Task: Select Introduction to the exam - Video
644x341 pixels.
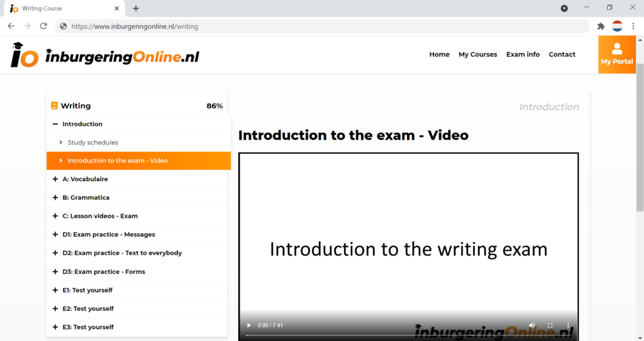Action: click(138, 160)
